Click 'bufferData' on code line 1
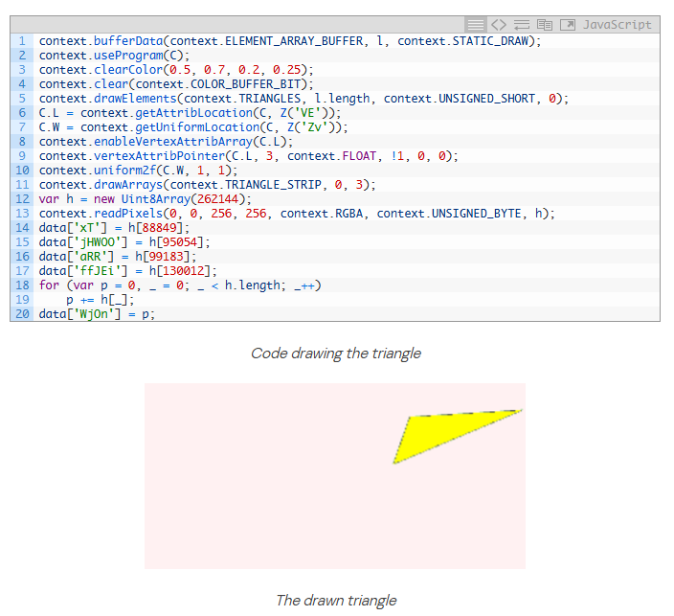Viewport: 674px width, 616px height. (x=128, y=41)
